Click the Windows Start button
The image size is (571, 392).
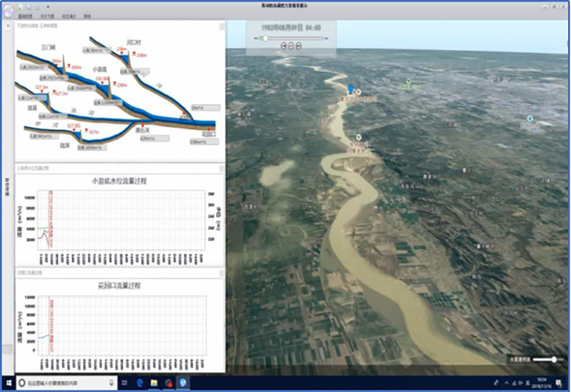pyautogui.click(x=8, y=382)
